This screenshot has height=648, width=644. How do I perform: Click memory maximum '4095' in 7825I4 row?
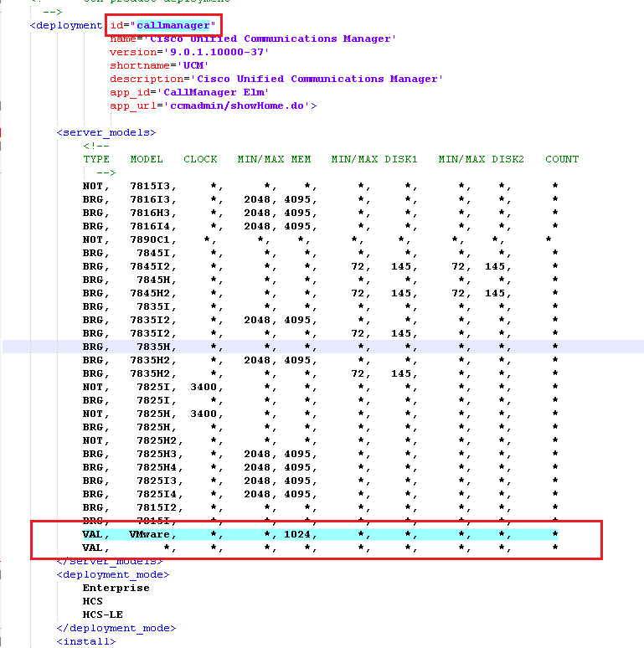(x=297, y=494)
